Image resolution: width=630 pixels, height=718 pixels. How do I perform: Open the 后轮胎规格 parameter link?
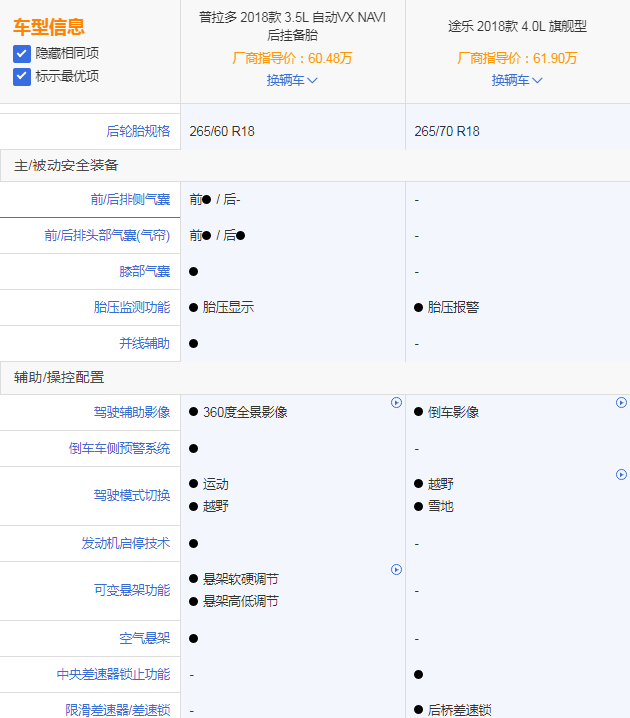(138, 131)
